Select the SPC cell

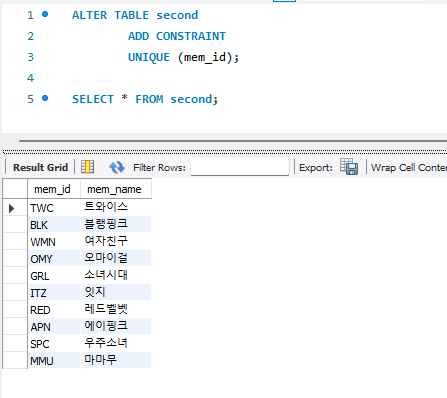[54, 344]
